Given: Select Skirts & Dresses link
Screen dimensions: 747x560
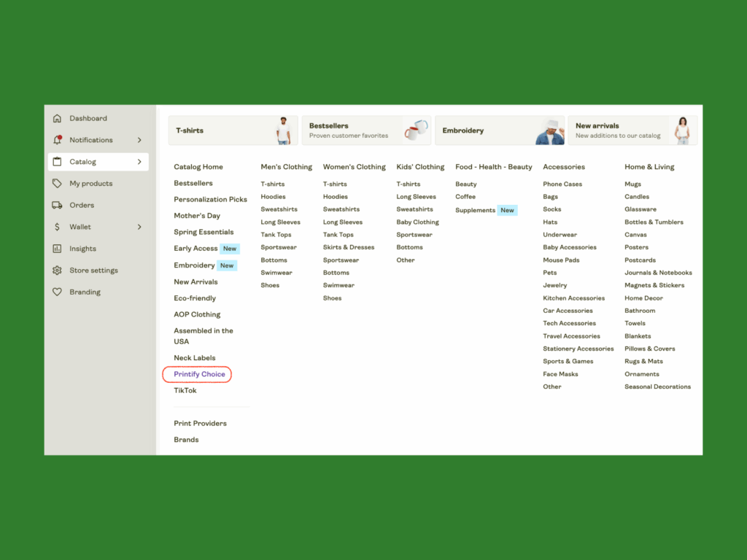Looking at the screenshot, I should click(x=349, y=247).
